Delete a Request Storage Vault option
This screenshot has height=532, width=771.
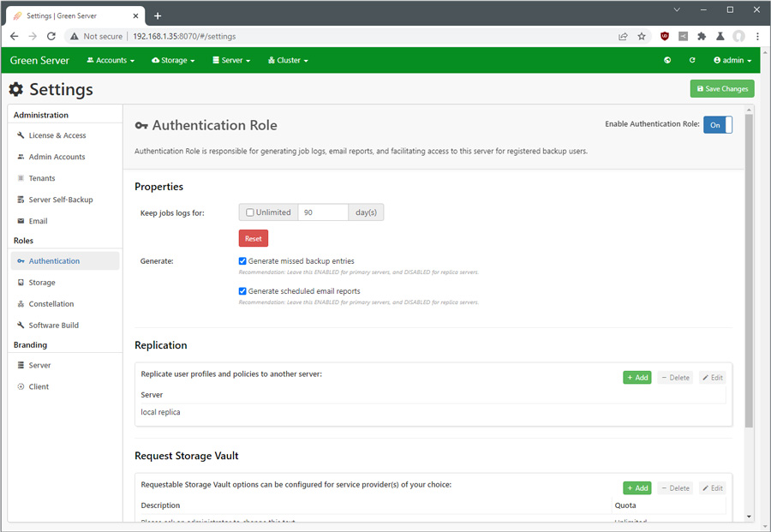pyautogui.click(x=675, y=488)
